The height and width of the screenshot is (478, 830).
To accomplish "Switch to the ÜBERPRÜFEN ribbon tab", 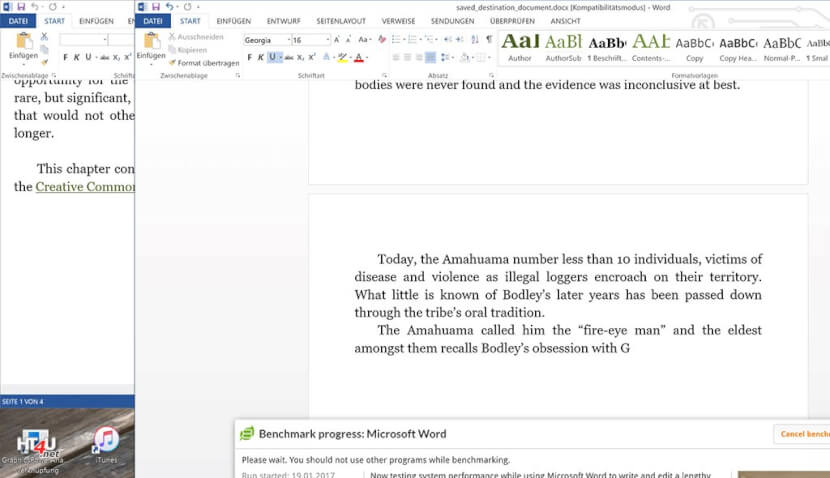I will point(512,21).
